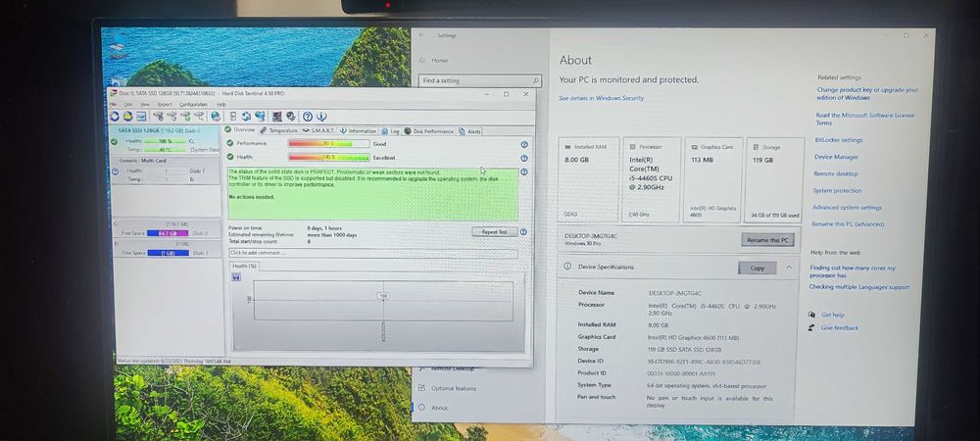Click the second of four disk test icons

pos(171,117)
